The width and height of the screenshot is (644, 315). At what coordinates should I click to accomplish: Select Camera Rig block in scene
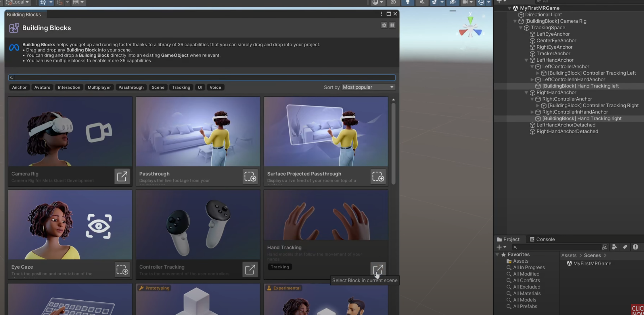point(122,177)
